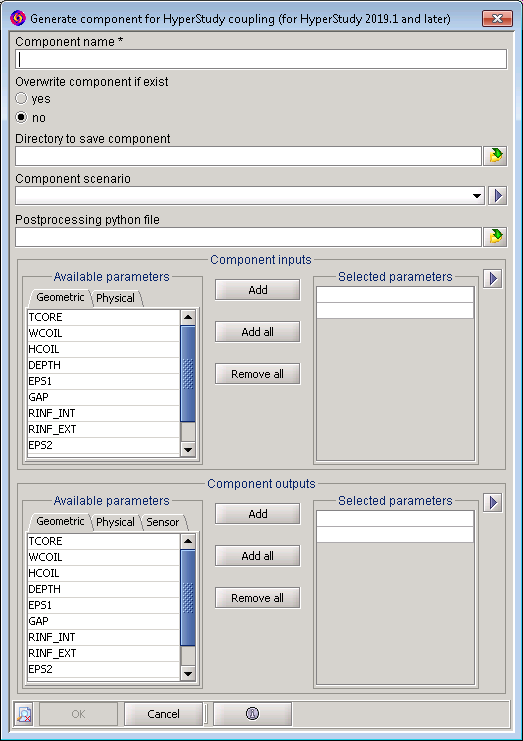The width and height of the screenshot is (523, 741).
Task: Click the Component name text field
Action: point(261,60)
